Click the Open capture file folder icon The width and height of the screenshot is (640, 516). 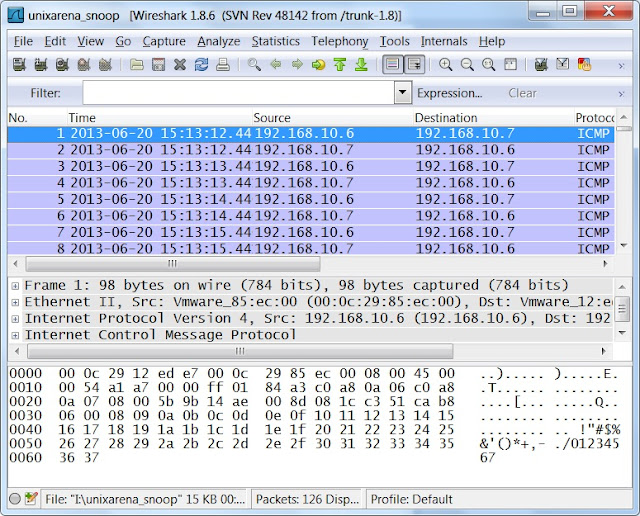[x=137, y=64]
